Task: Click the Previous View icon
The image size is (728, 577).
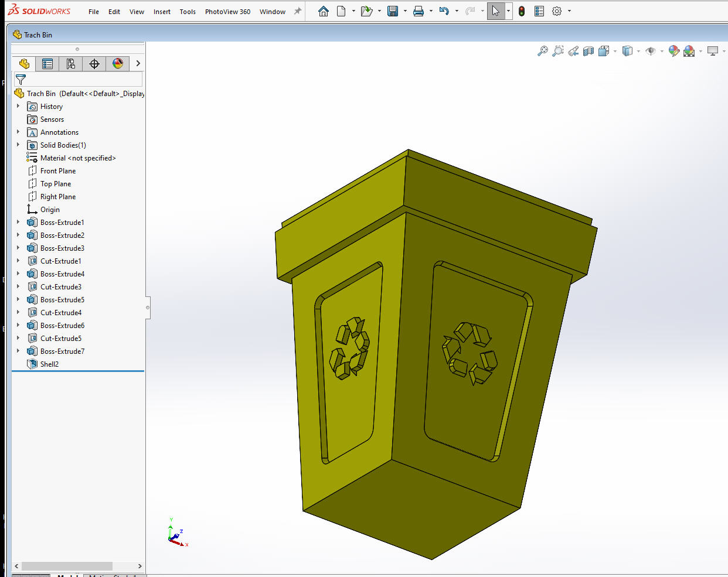Action: pyautogui.click(x=573, y=52)
